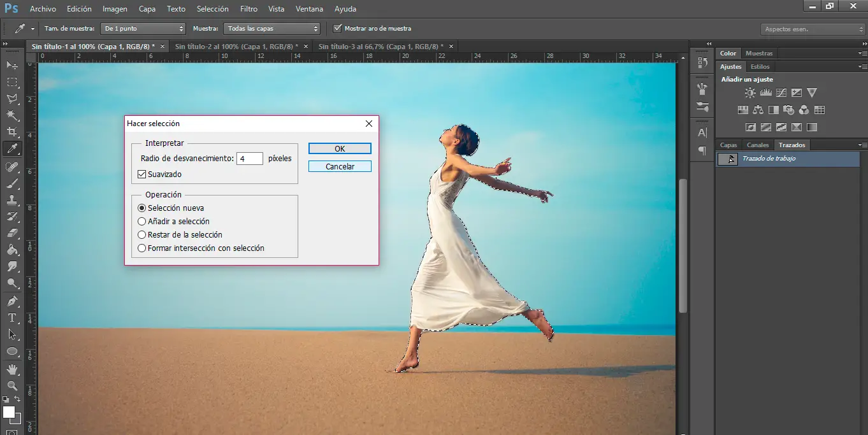Uncheck Mostrar aro de muestra

(x=338, y=29)
